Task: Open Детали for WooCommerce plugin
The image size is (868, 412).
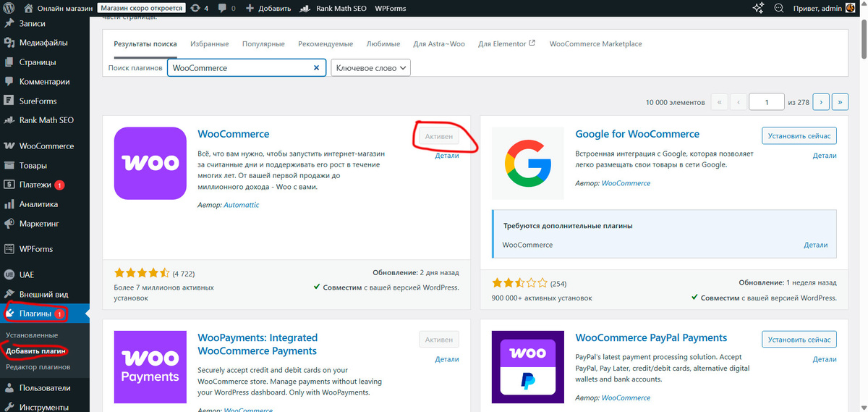Action: point(447,156)
